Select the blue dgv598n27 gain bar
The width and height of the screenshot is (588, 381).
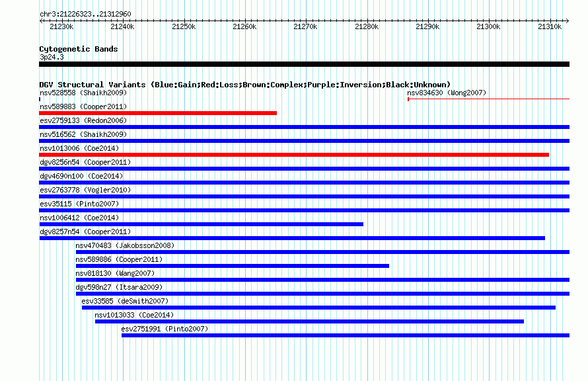[x=322, y=294]
